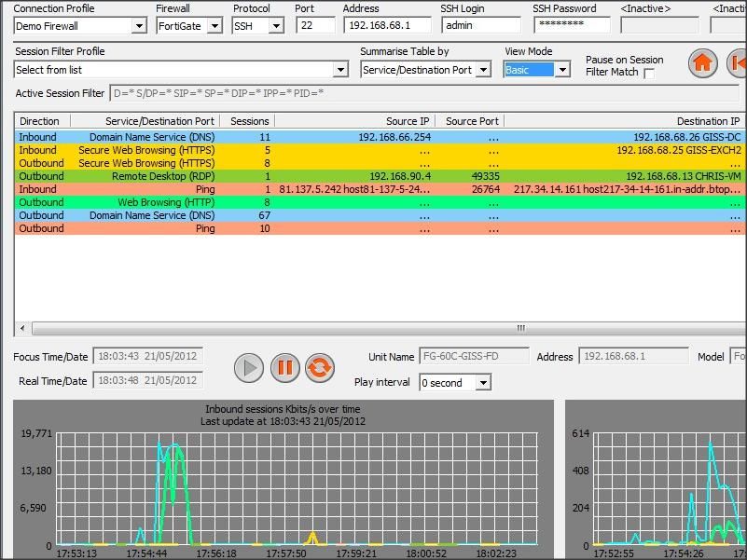
Task: Expand the Summarise Table by dropdown
Action: click(x=483, y=70)
